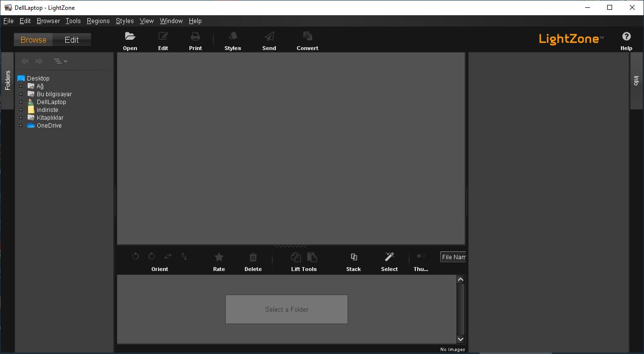Click thumbnail scrollbar up arrow

click(460, 279)
